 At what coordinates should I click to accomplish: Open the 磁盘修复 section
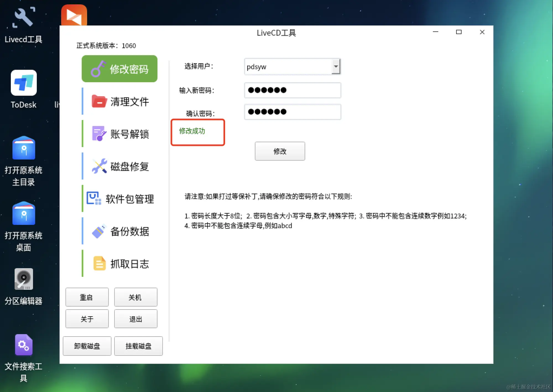(121, 166)
